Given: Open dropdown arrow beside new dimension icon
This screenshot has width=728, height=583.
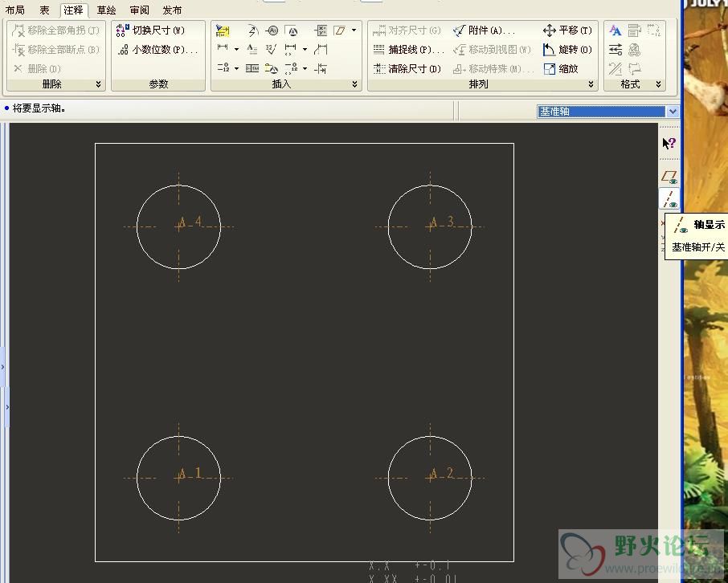Looking at the screenshot, I should 236,49.
